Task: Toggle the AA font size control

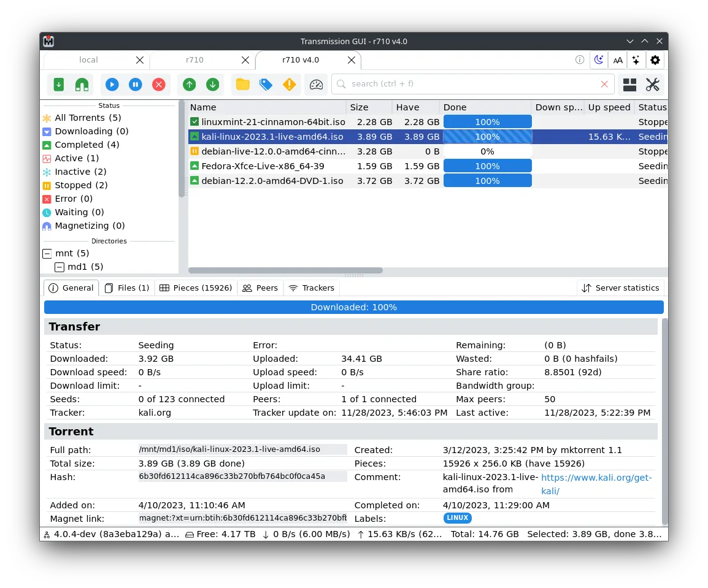Action: click(x=618, y=59)
